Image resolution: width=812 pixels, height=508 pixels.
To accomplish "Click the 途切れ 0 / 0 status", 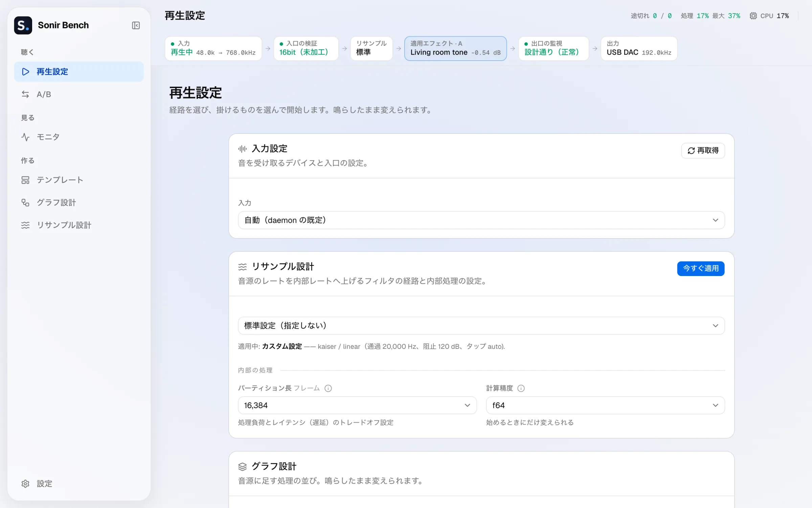I will coord(651,16).
